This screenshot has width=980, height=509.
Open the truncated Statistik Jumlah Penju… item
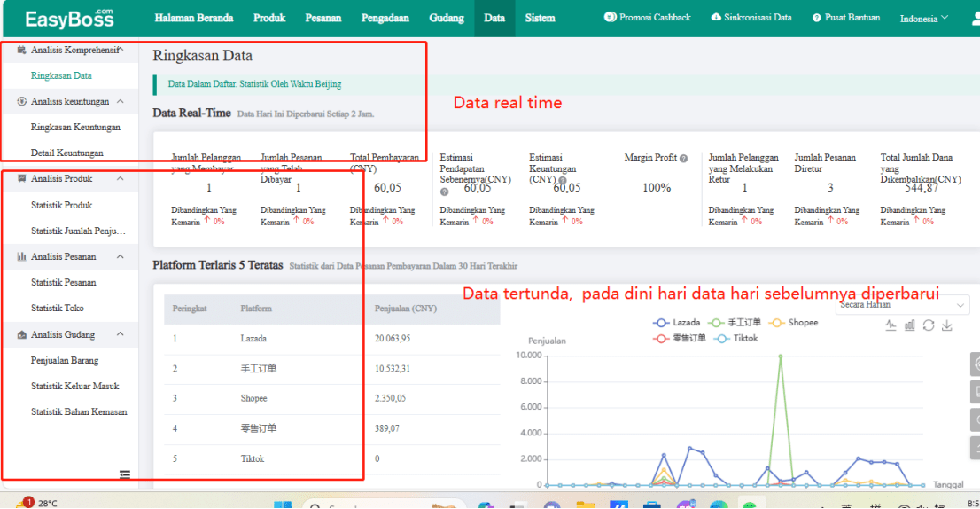(x=78, y=231)
